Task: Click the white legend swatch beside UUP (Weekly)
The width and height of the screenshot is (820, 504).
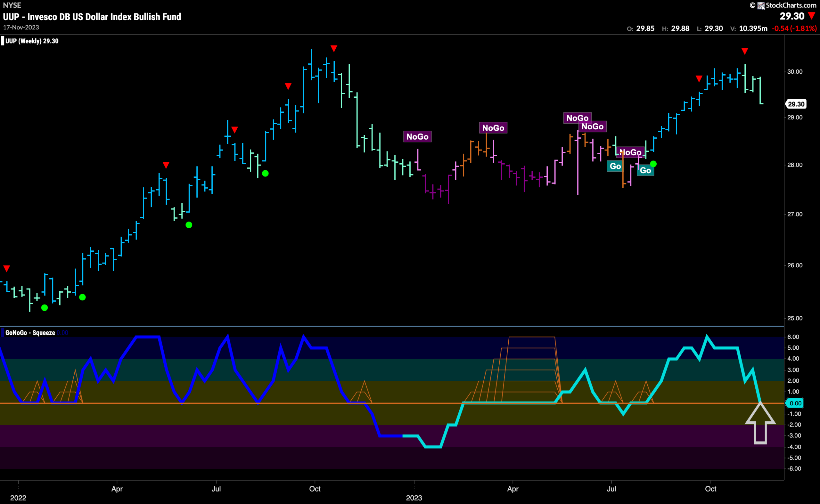Action: coord(3,41)
